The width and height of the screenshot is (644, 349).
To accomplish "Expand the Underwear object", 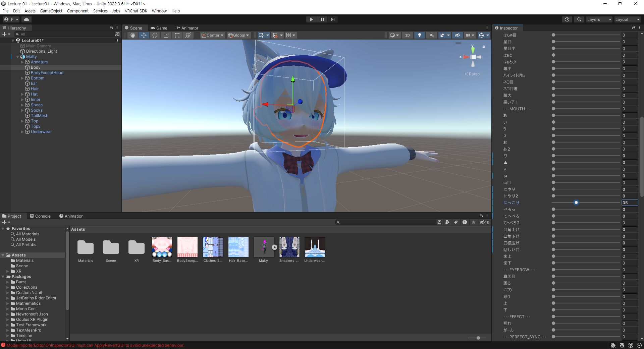I will point(22,132).
